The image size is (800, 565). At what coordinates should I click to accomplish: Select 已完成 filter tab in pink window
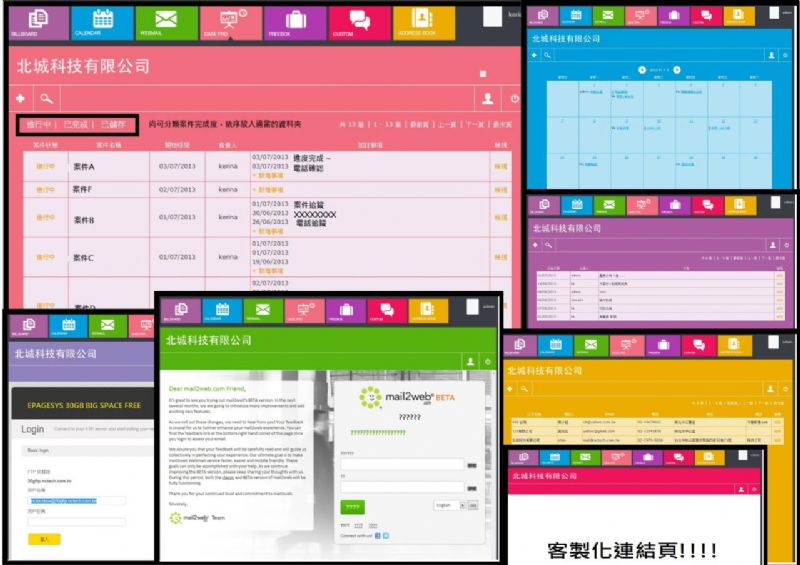tap(76, 124)
